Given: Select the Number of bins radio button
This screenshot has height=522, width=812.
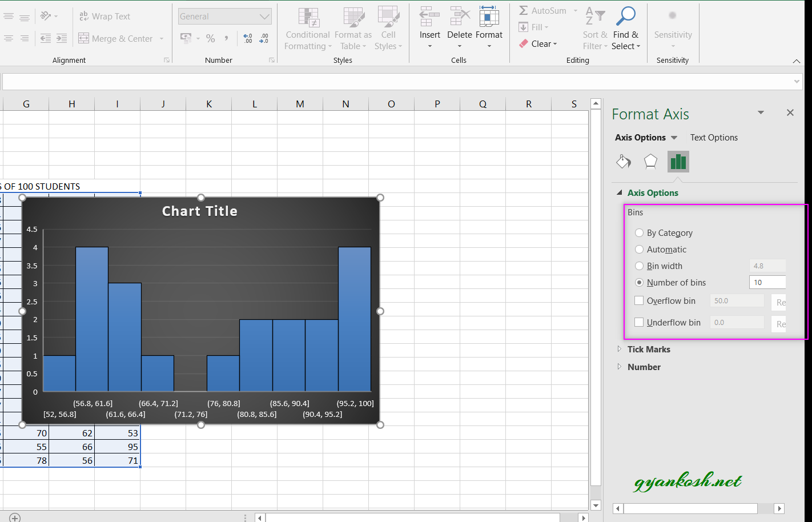Looking at the screenshot, I should (x=640, y=282).
